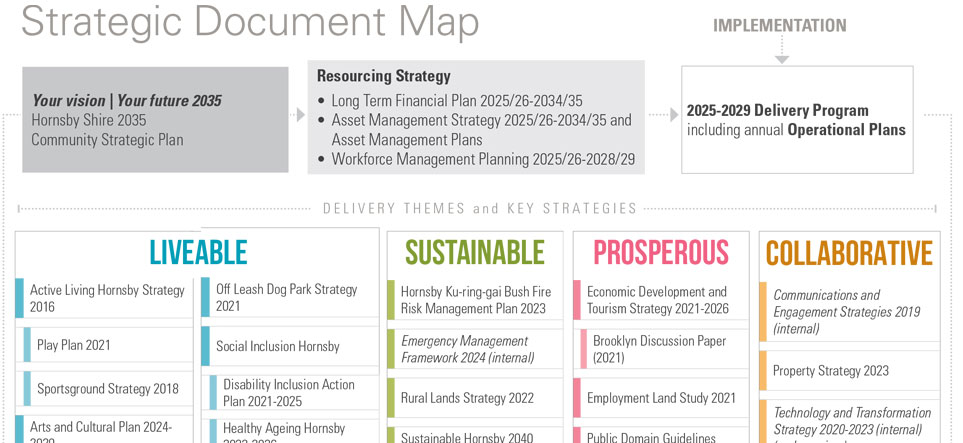The image size is (963, 443).
Task: Open 'Employment Land Study 2021' entry
Action: pos(661,398)
